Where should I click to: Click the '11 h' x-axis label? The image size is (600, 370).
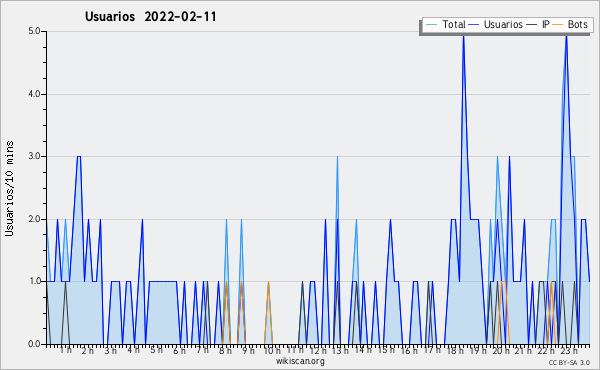[x=295, y=350]
